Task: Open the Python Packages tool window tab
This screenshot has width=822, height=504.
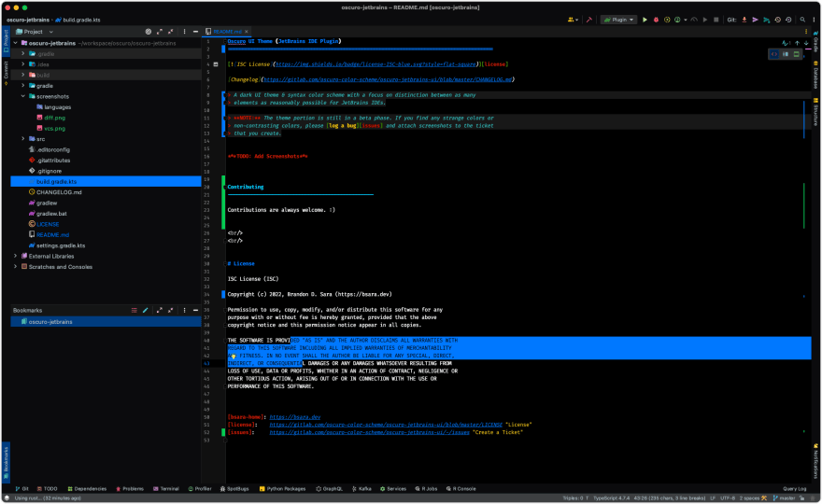Action: [x=282, y=489]
